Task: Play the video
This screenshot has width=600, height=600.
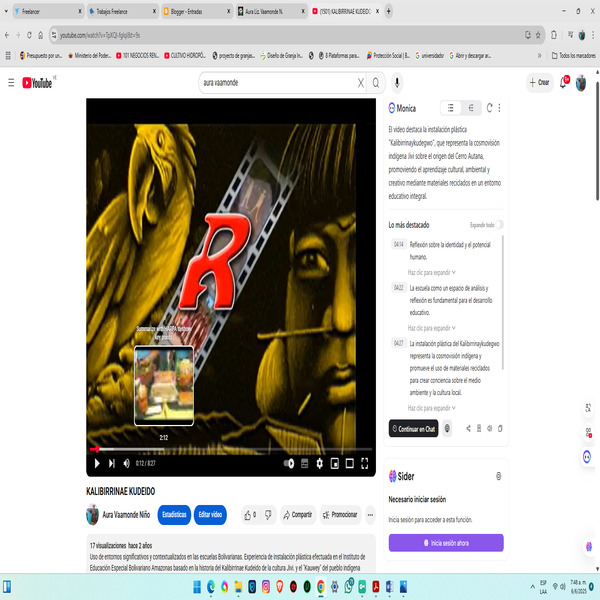Action: 97,463
